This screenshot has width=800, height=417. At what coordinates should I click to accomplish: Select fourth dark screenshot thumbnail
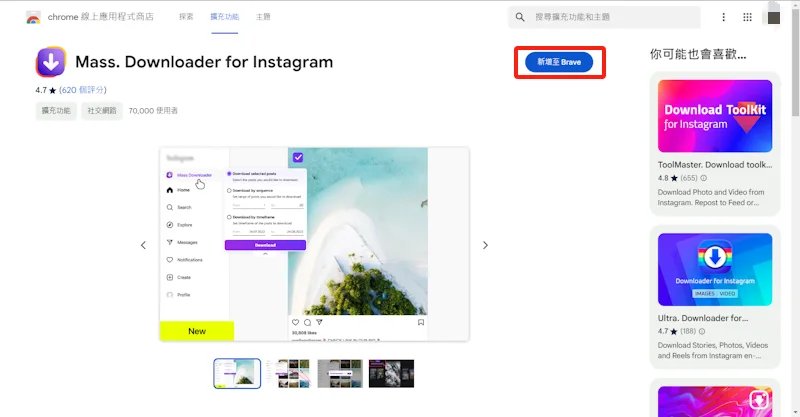(391, 374)
